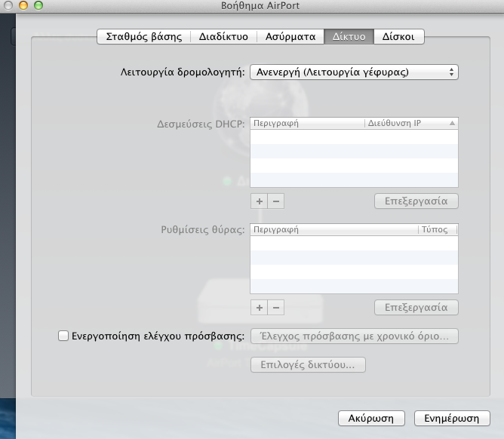Go to the Δίσκοι tab
Viewport: 504px width, 439px height.
click(x=398, y=37)
